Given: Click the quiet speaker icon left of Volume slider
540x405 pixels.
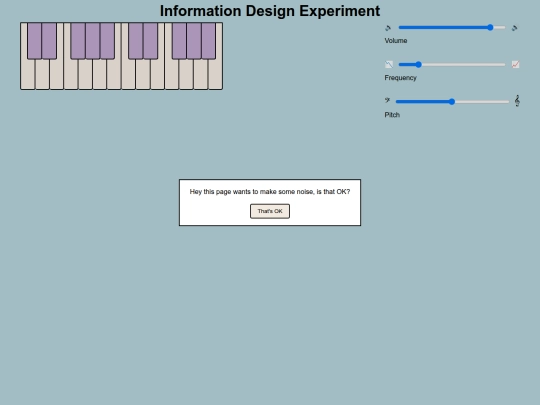Looking at the screenshot, I should click(x=388, y=28).
